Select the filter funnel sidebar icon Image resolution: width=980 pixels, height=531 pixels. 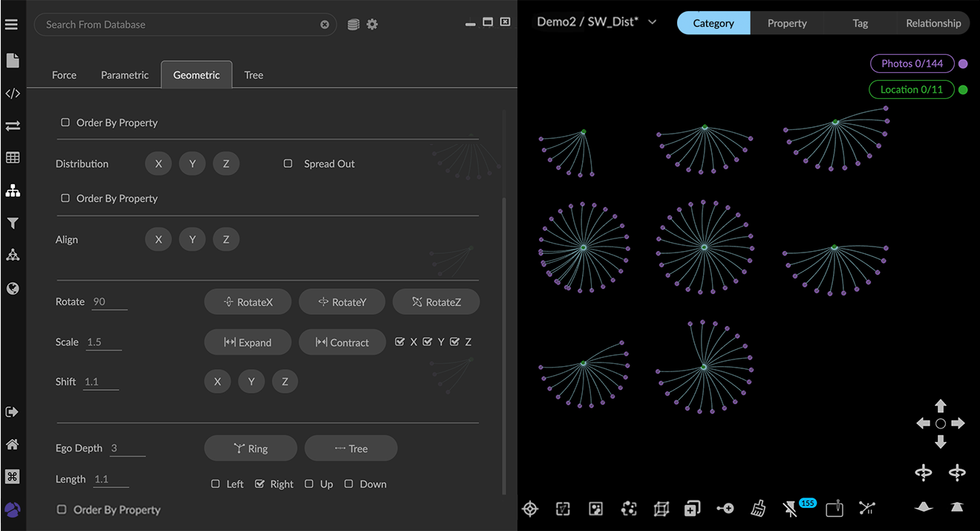(x=12, y=223)
